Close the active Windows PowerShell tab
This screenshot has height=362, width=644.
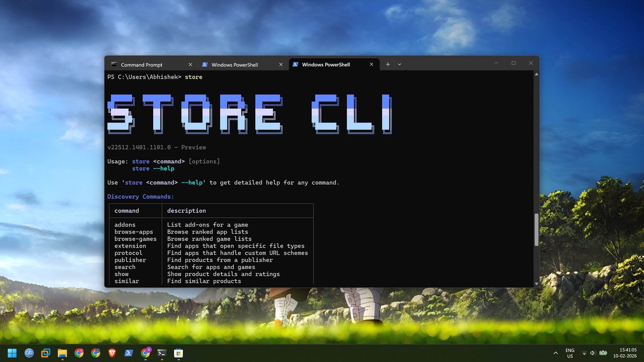(x=371, y=64)
